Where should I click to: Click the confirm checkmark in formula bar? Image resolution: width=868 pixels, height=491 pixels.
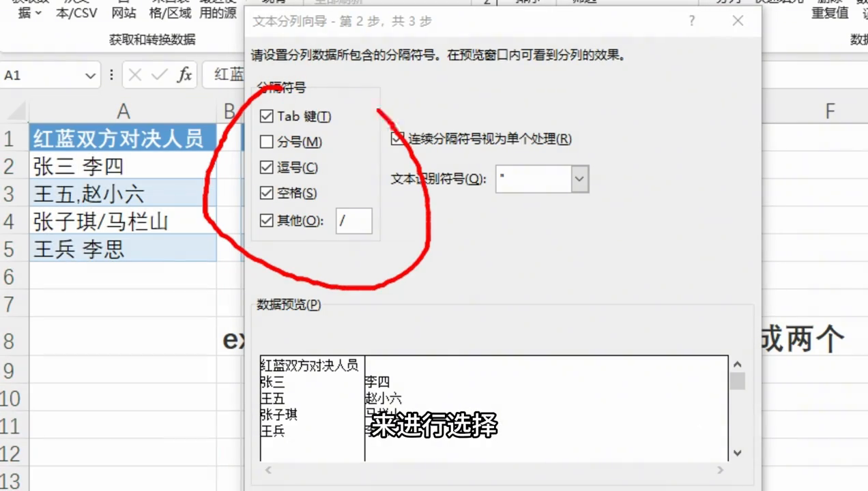(x=159, y=75)
